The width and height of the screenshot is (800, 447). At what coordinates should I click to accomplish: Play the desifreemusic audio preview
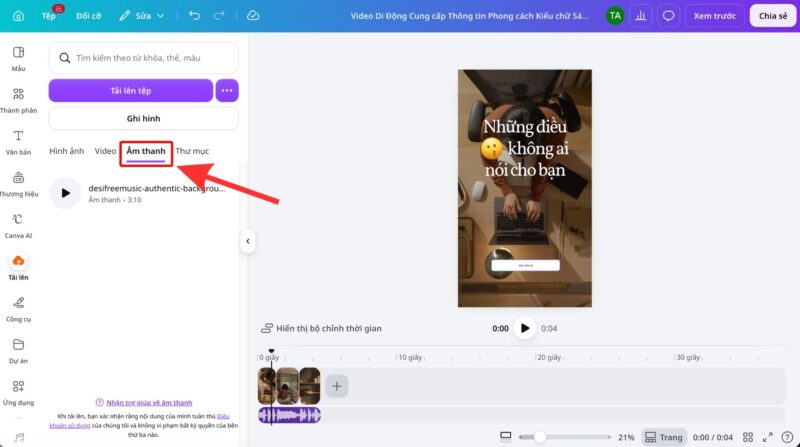[65, 193]
